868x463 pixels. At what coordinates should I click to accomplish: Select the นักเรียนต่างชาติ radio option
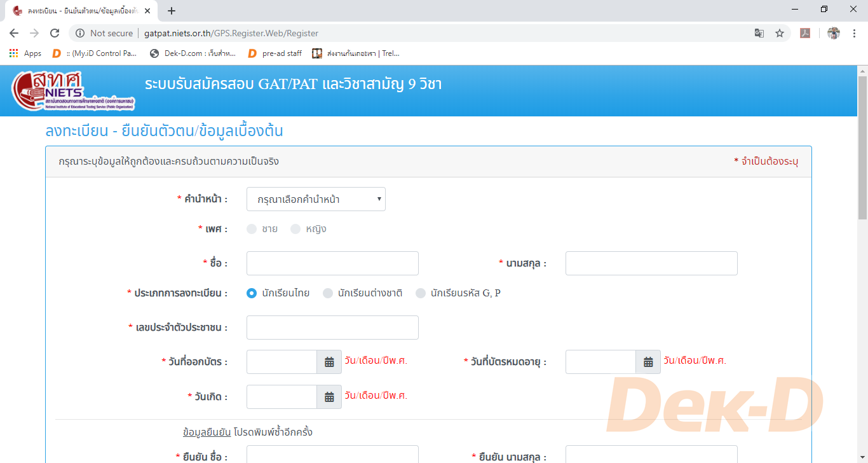click(328, 293)
